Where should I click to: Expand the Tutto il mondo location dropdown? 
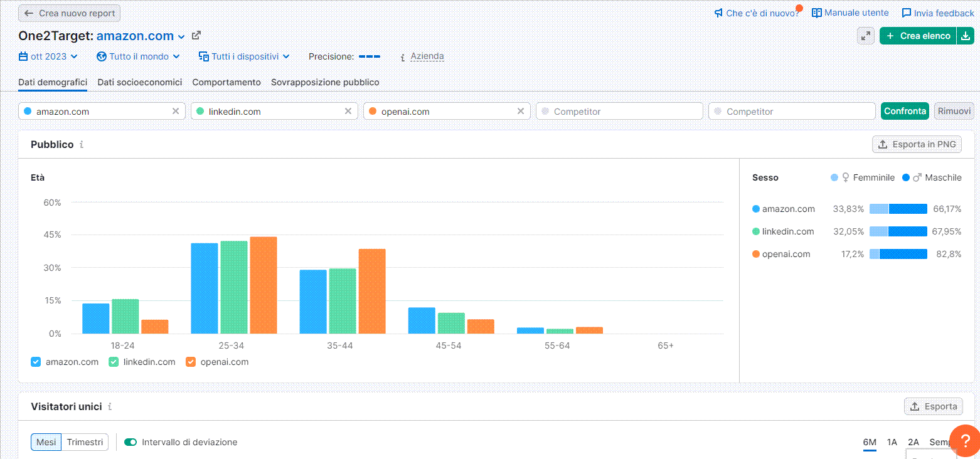[x=137, y=56]
